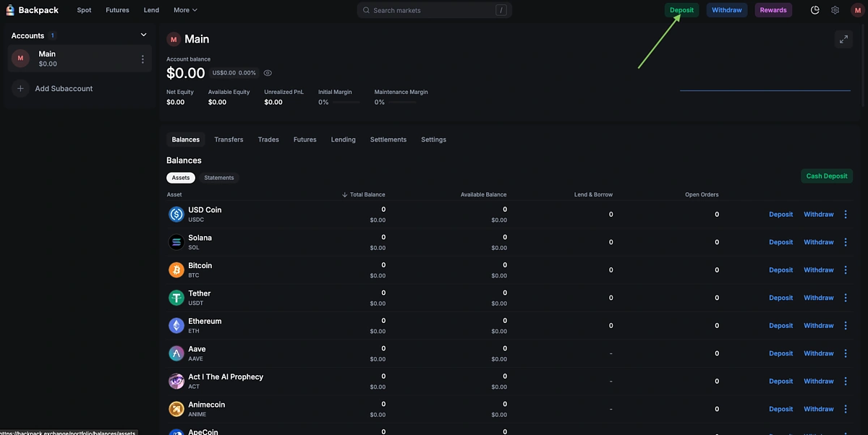Viewport: 868px width, 435px height.
Task: Click Withdraw link in Solana row
Action: click(819, 242)
